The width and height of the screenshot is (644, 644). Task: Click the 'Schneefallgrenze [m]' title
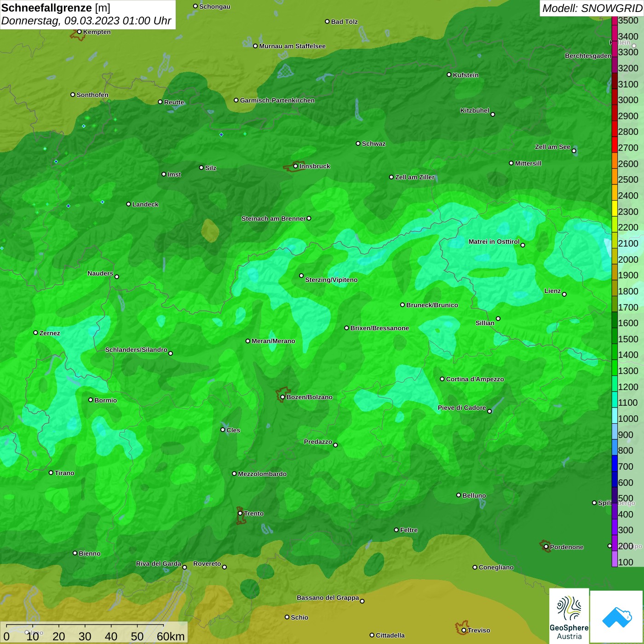(x=56, y=8)
